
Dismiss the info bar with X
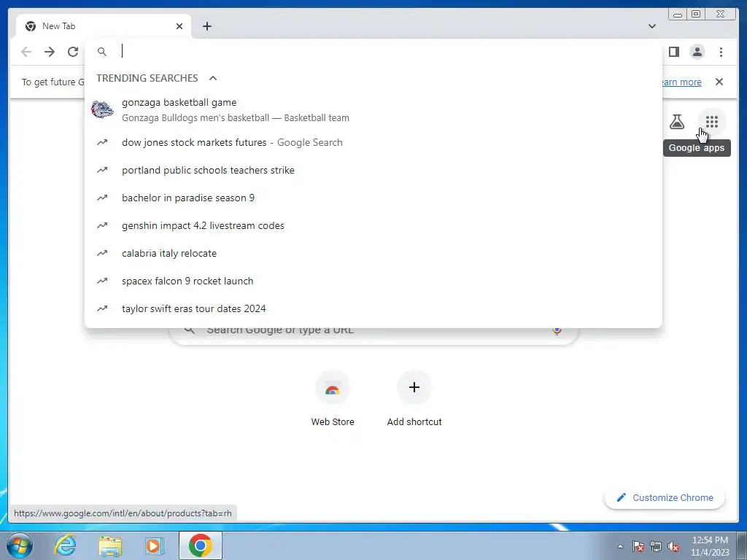(x=719, y=82)
